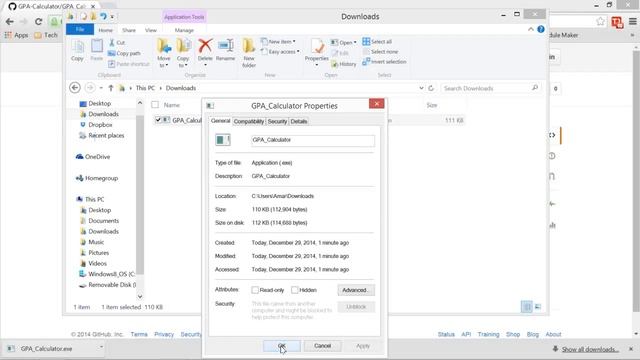The image size is (640, 360).
Task: Click Copy path in ribbon
Action: (124, 53)
